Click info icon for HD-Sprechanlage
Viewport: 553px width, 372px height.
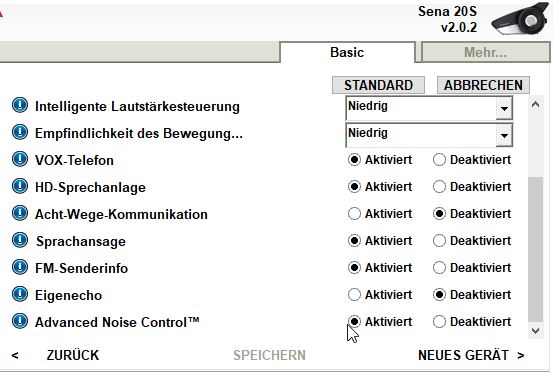[20, 186]
